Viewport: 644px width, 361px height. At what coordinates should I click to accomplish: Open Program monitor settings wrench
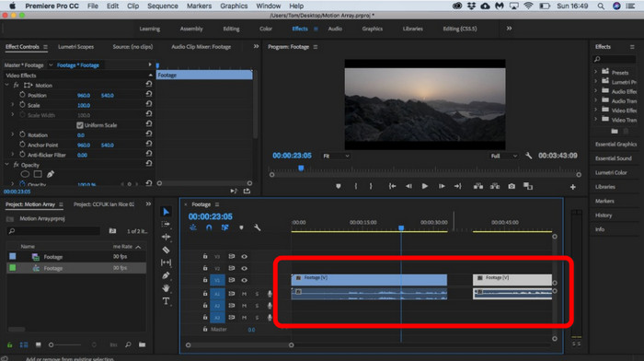coord(529,156)
